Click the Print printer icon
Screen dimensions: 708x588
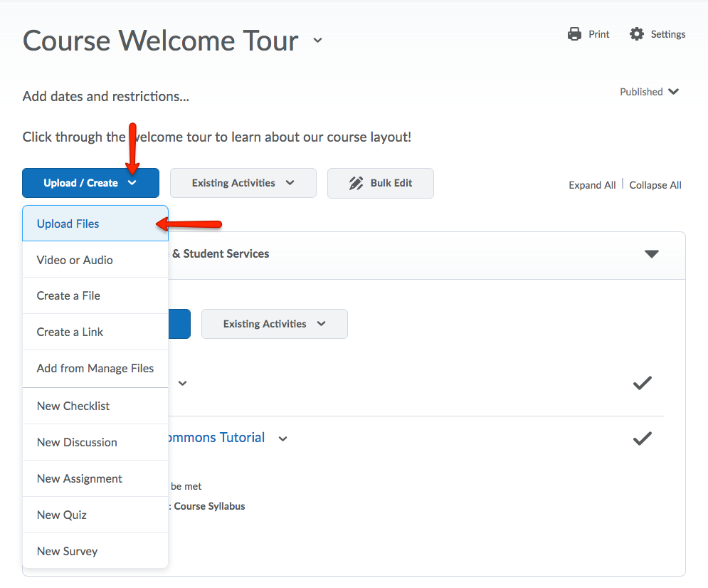pyautogui.click(x=574, y=34)
